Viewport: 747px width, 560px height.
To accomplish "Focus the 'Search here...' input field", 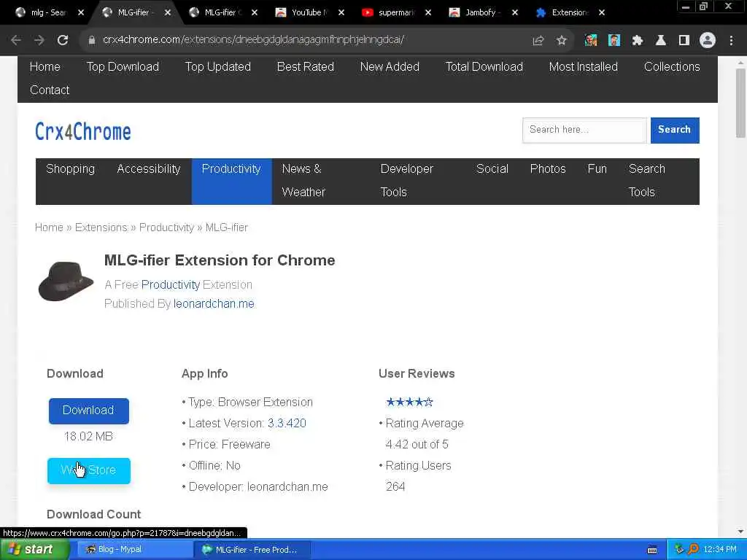I will pos(584,130).
